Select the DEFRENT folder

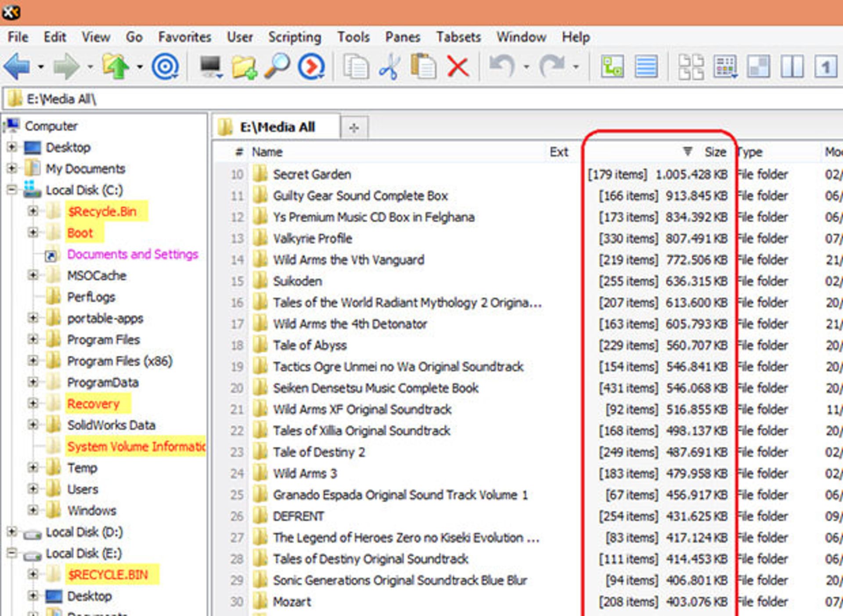tap(299, 516)
